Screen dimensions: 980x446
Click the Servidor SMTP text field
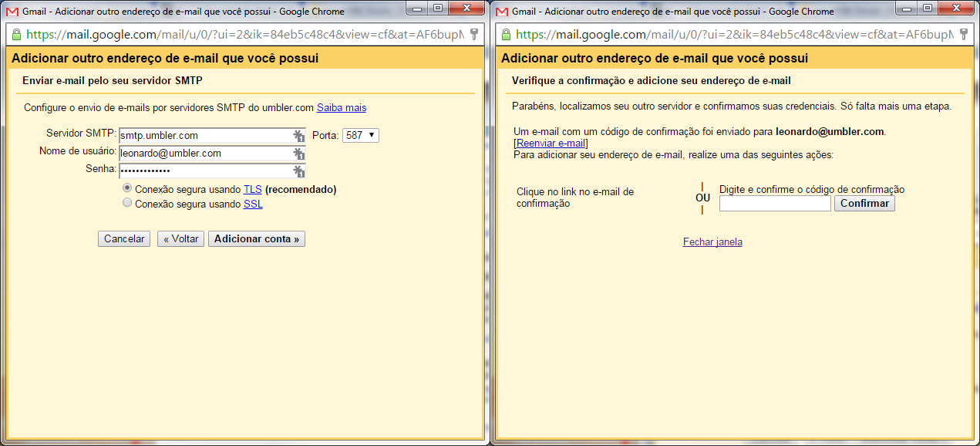204,136
